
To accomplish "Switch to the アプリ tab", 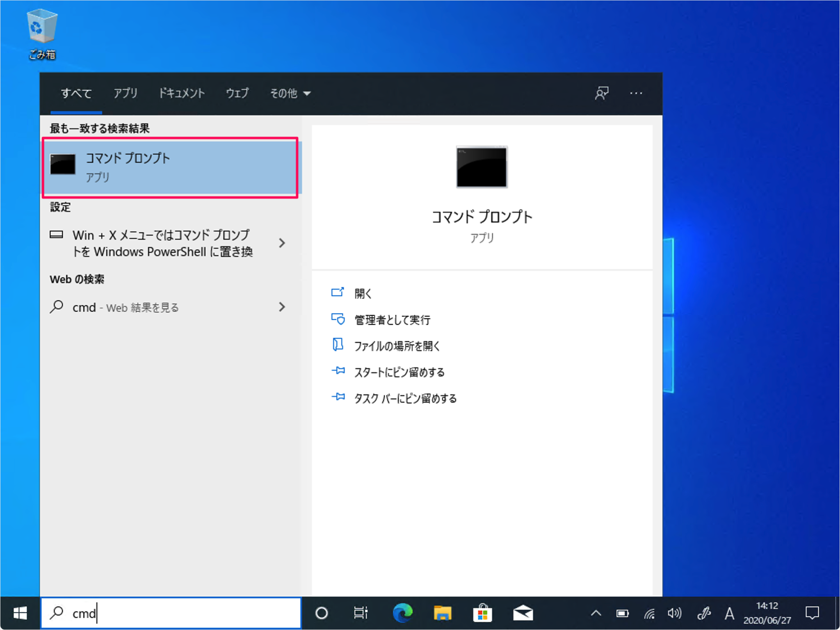I will 126,94.
